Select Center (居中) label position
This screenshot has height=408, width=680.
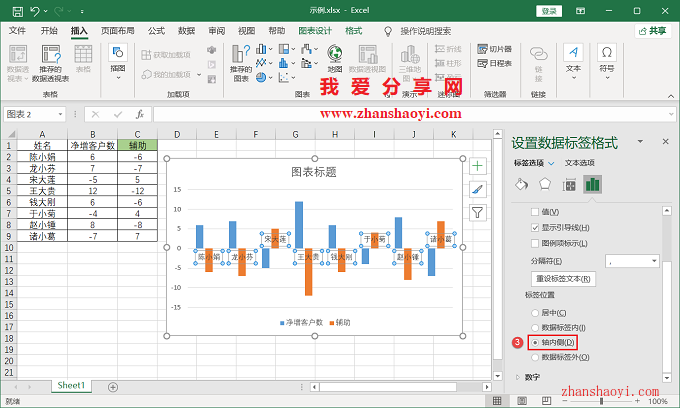535,313
